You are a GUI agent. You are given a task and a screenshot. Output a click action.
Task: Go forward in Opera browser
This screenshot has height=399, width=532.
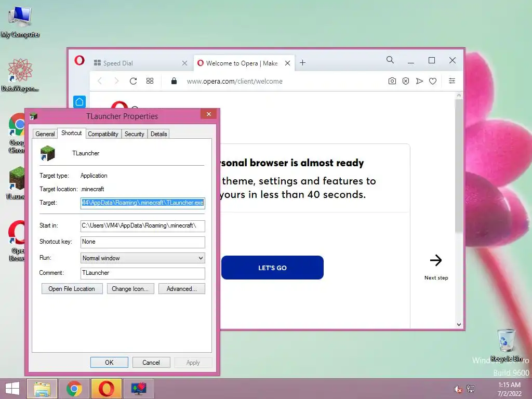(116, 81)
